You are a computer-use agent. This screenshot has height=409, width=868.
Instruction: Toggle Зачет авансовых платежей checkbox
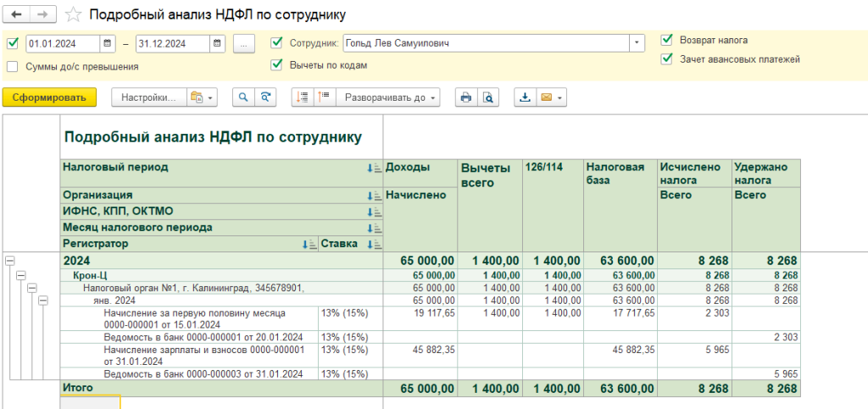[x=666, y=59]
